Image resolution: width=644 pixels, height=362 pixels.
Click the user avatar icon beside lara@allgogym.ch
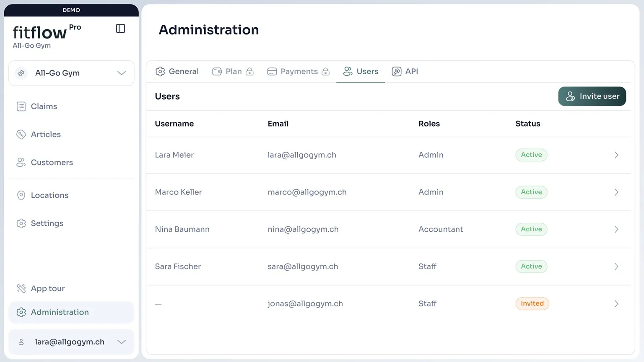pyautogui.click(x=21, y=342)
